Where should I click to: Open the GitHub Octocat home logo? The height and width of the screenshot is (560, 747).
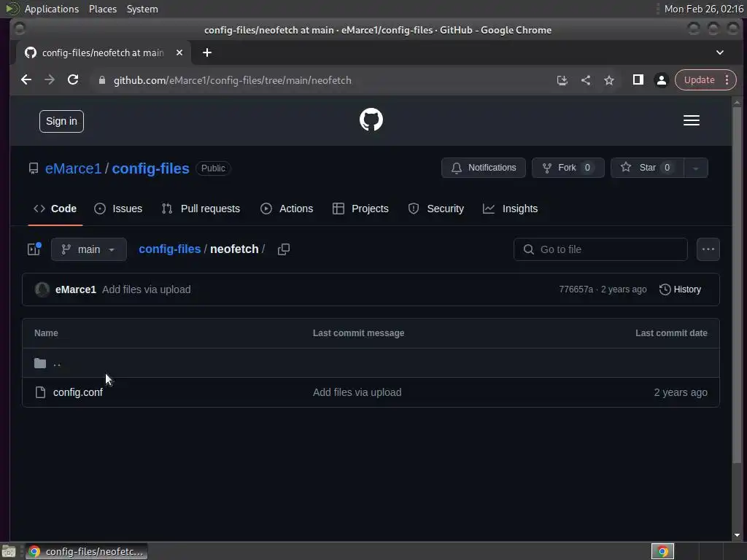tap(371, 120)
